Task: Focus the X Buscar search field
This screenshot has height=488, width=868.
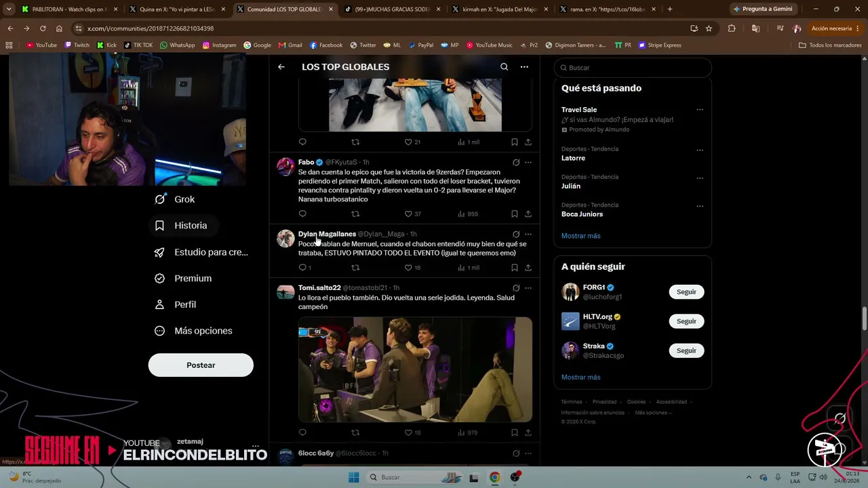Action: coord(633,68)
